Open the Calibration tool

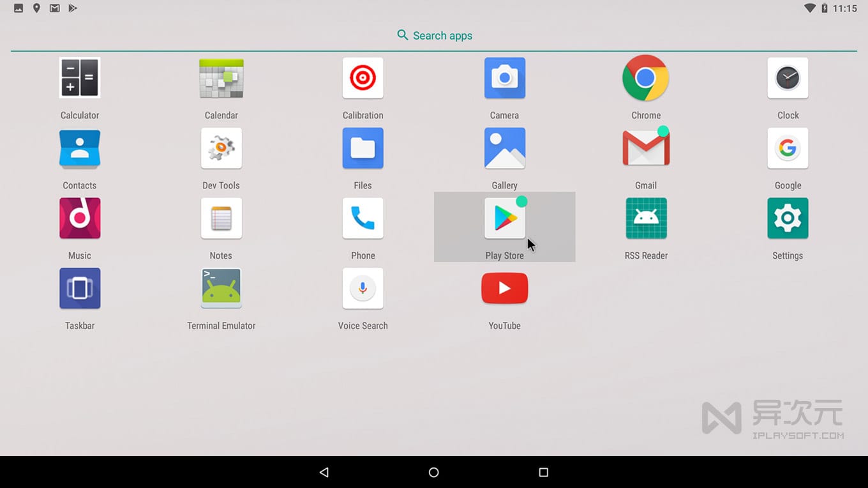[363, 78]
